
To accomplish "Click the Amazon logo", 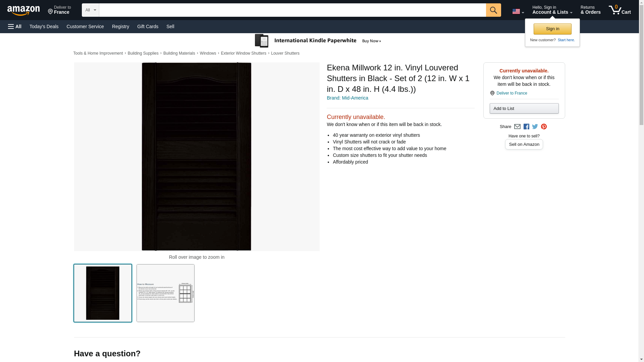I will 23,10.
